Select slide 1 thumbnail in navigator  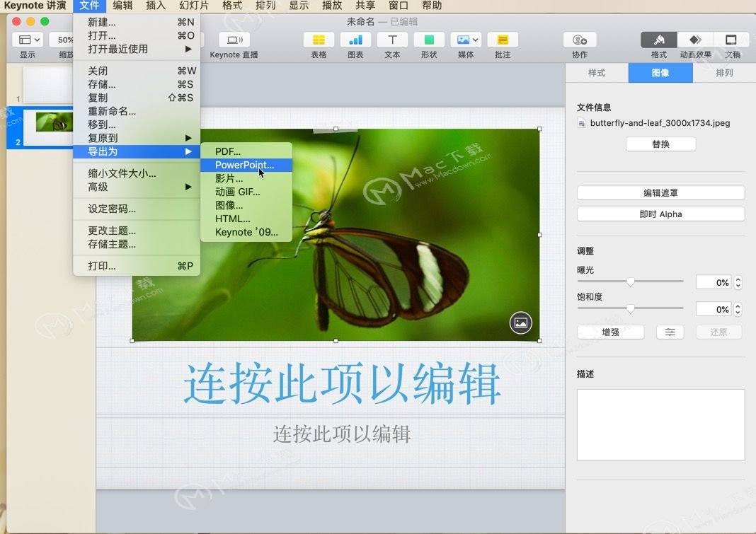coord(48,84)
